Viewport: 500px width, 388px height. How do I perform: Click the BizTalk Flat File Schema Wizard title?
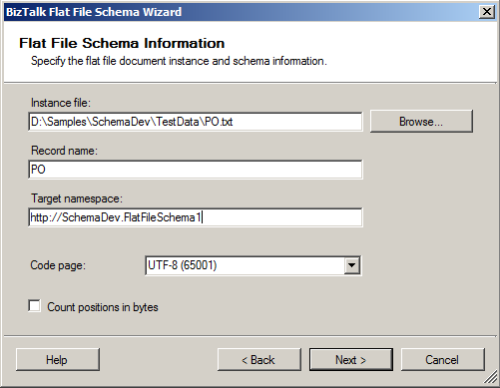[94, 12]
